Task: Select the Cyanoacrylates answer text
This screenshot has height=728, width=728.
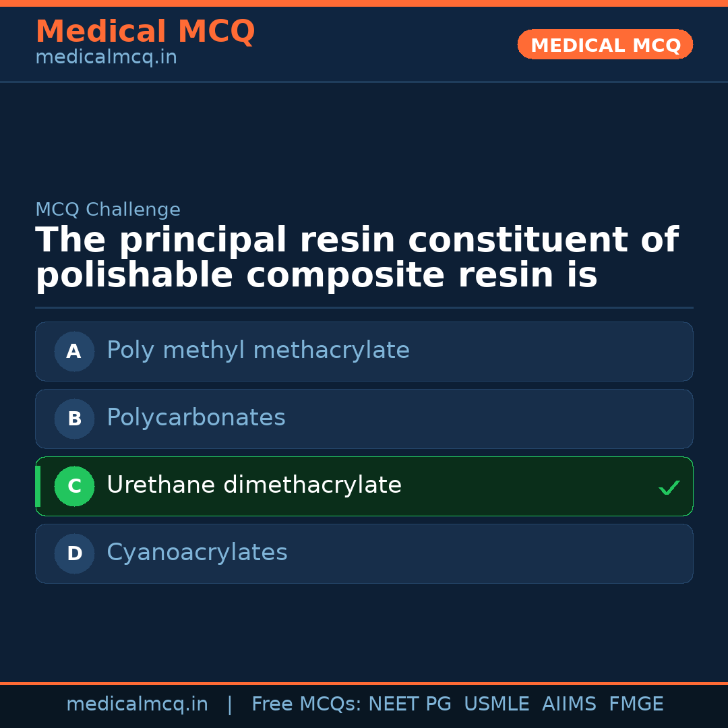Action: (197, 553)
